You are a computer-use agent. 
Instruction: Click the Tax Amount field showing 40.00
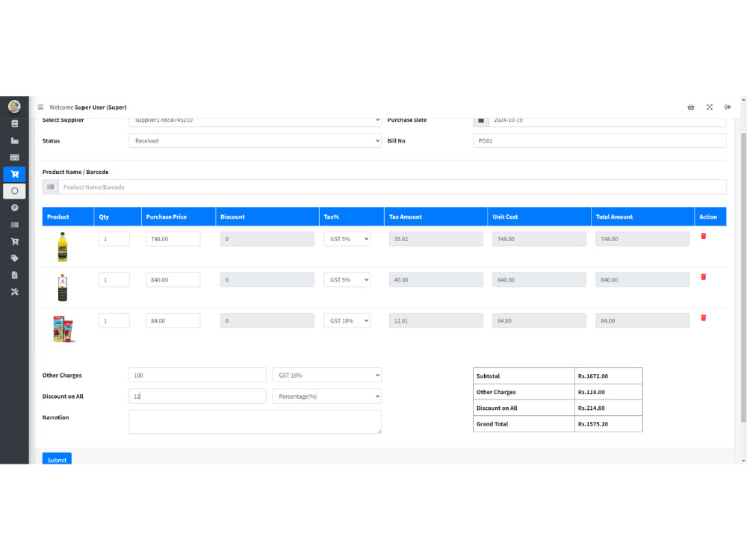point(436,280)
